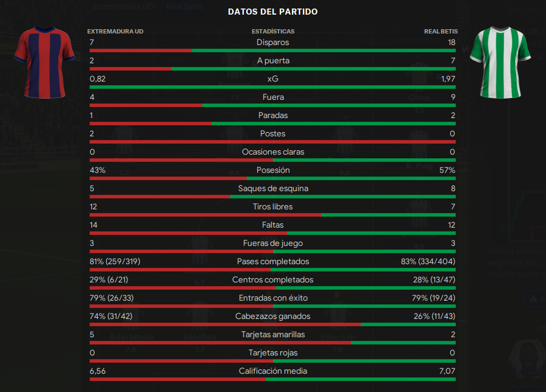This screenshot has width=546, height=392.
Task: Click the Real Betis green striped kit
Action: 500,63
